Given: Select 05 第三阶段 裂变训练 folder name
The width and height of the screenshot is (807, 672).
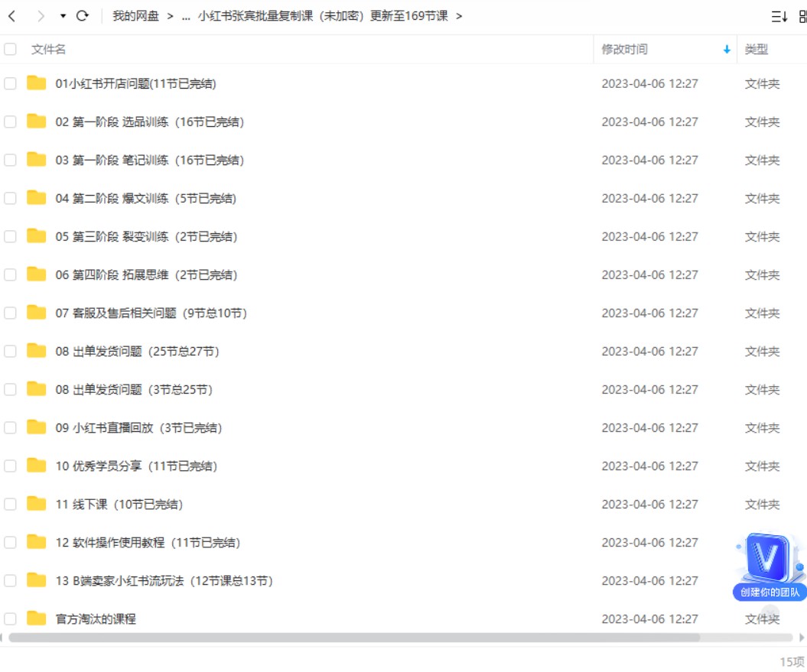Looking at the screenshot, I should click(x=147, y=237).
